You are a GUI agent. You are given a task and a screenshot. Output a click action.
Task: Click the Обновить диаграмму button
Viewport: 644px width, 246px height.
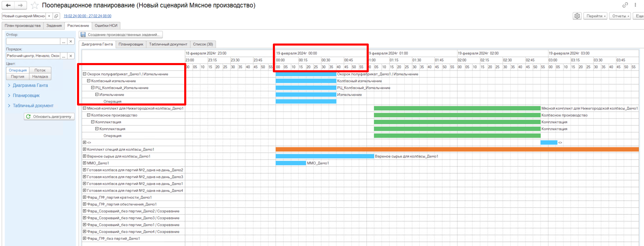click(x=49, y=116)
